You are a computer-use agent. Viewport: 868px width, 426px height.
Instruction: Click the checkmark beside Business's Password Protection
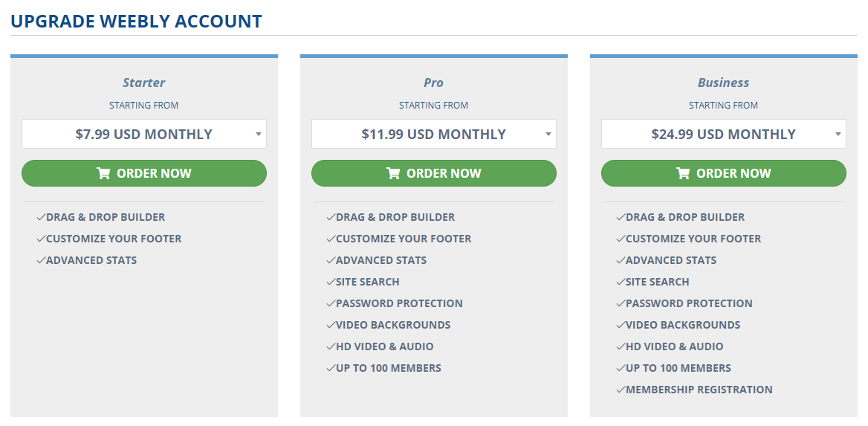pyautogui.click(x=621, y=303)
